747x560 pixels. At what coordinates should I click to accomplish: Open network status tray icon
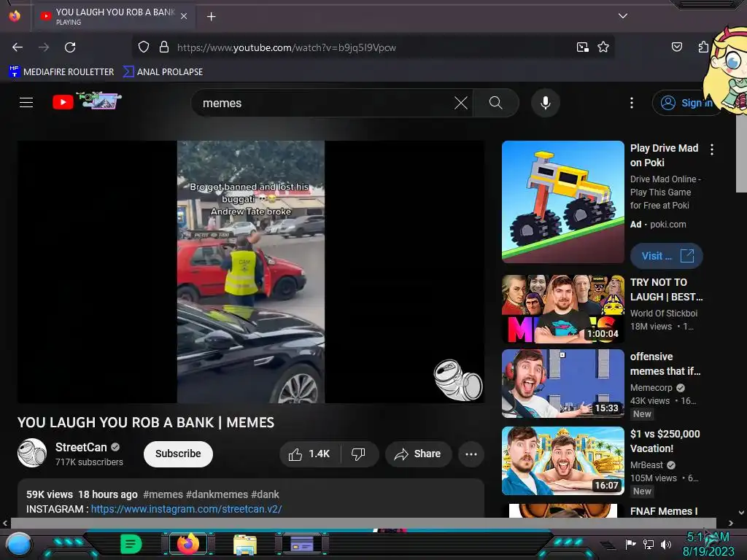point(649,544)
